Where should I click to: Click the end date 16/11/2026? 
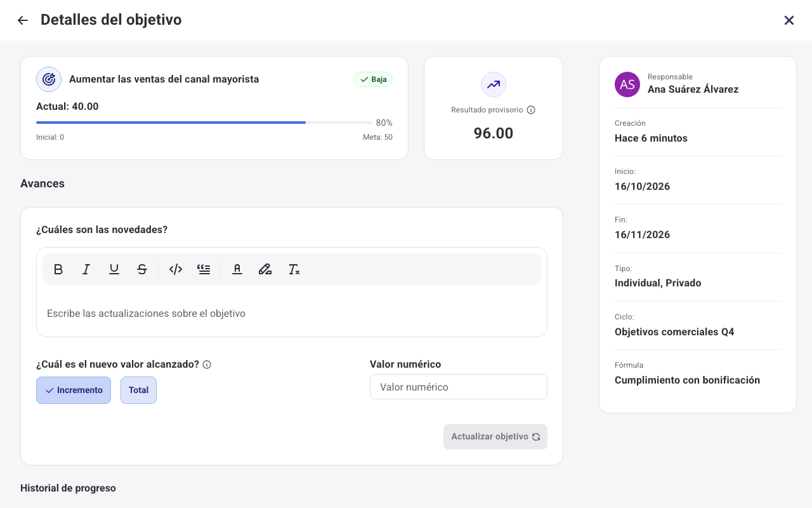click(642, 235)
